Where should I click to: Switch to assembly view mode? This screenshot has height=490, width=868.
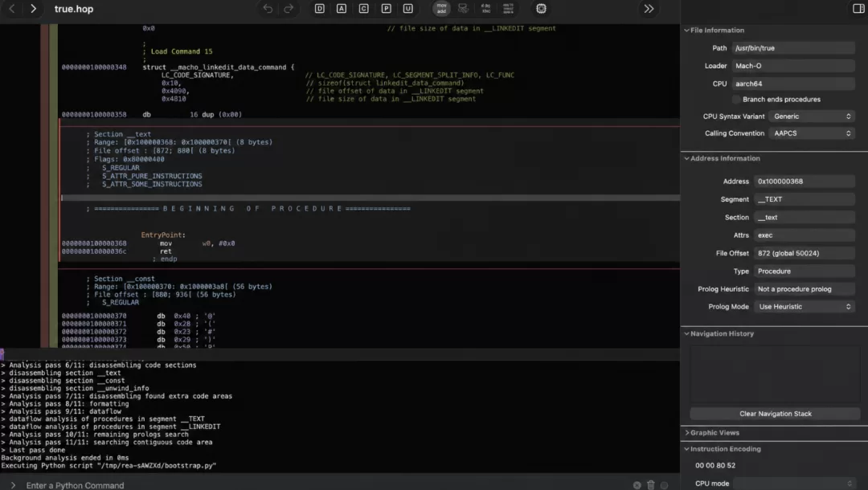(x=441, y=9)
